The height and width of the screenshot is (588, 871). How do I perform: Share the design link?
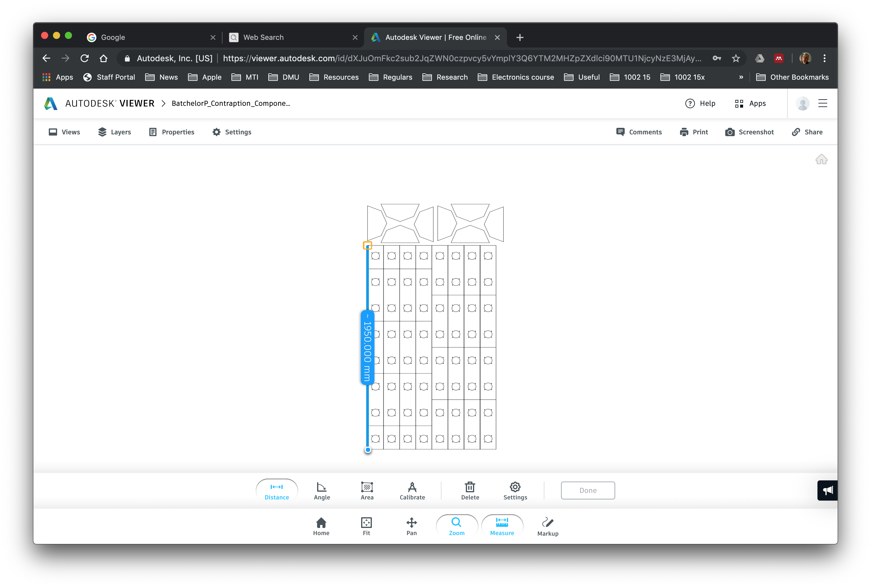807,132
